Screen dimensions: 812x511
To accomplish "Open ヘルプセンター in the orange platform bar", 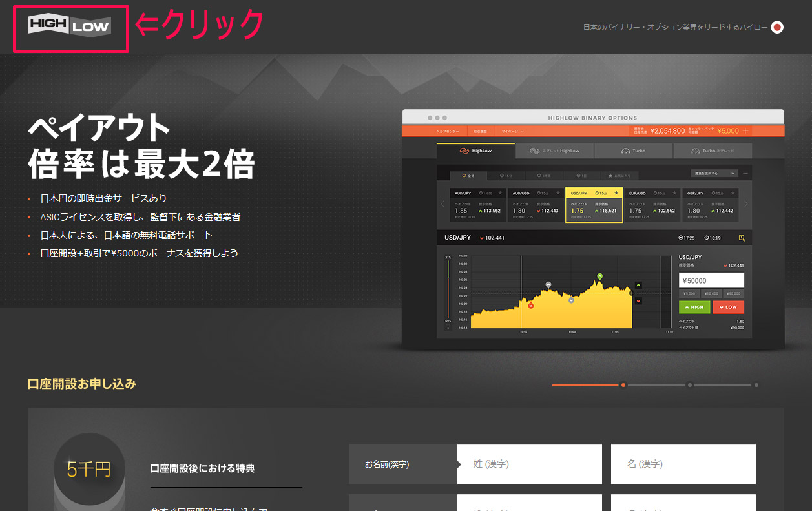I will 448,131.
